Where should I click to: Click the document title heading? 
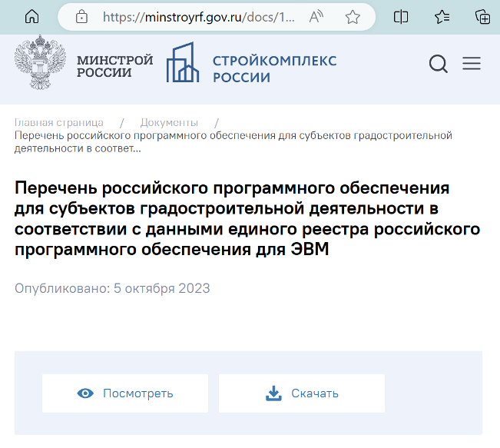[x=247, y=218]
